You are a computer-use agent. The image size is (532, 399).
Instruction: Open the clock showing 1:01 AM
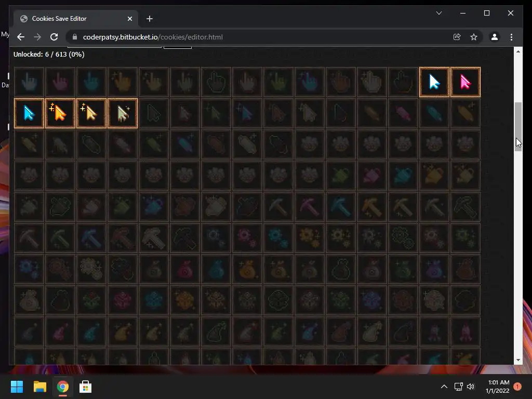point(498,387)
